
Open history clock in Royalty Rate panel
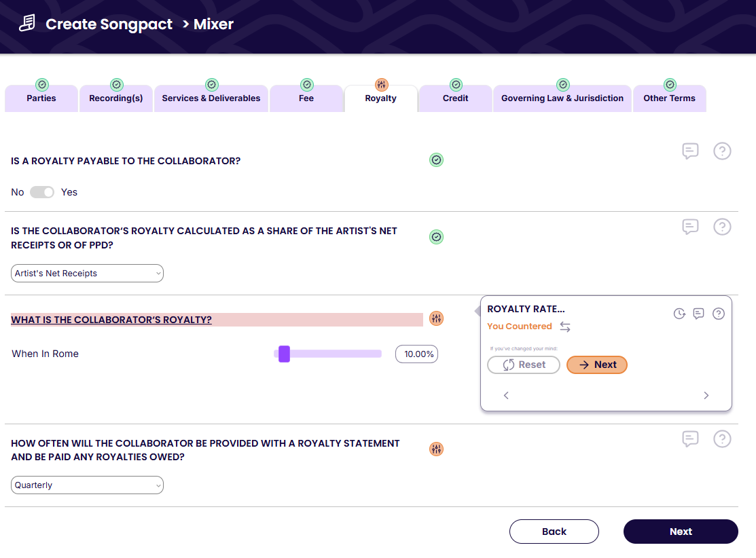tap(679, 314)
